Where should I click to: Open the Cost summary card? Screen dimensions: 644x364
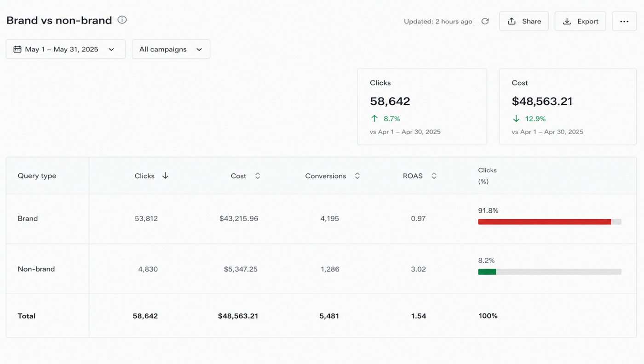point(568,107)
